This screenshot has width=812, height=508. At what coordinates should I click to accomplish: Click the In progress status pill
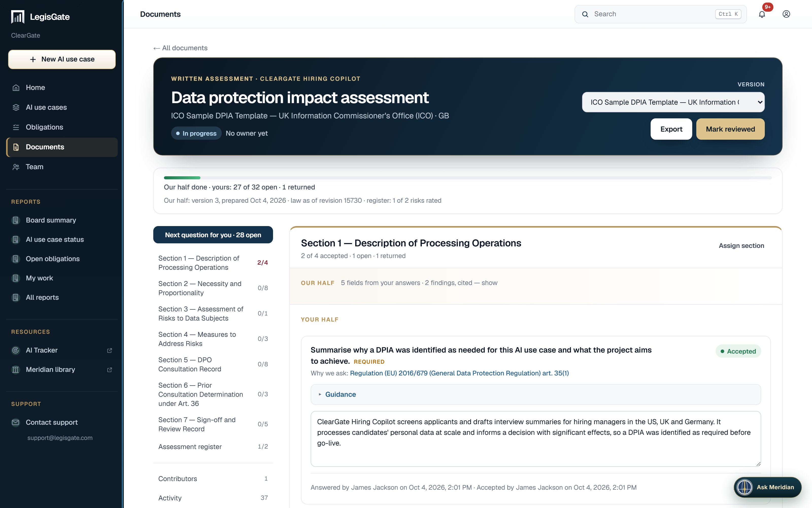(196, 133)
